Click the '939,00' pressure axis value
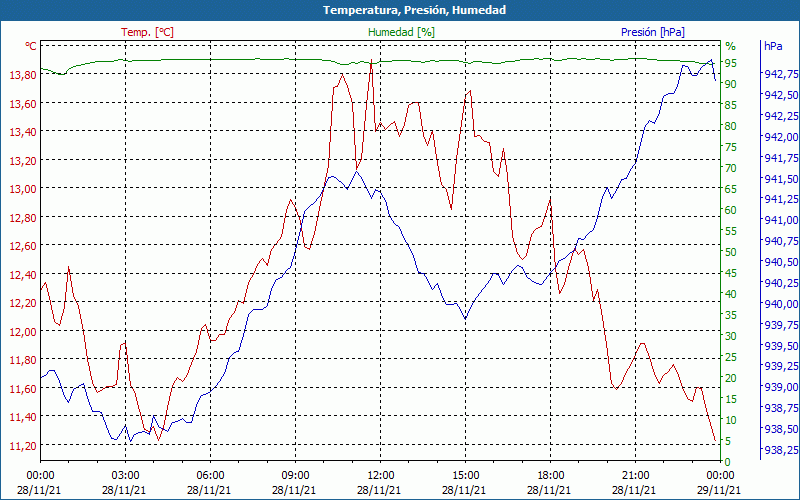Viewport: 800px width, 500px height. [x=782, y=387]
